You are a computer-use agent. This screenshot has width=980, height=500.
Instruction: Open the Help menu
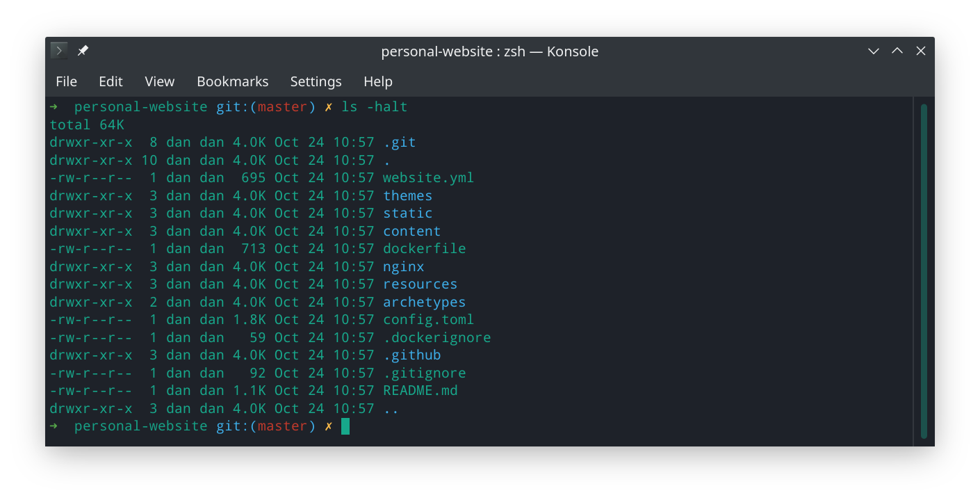[x=378, y=81]
